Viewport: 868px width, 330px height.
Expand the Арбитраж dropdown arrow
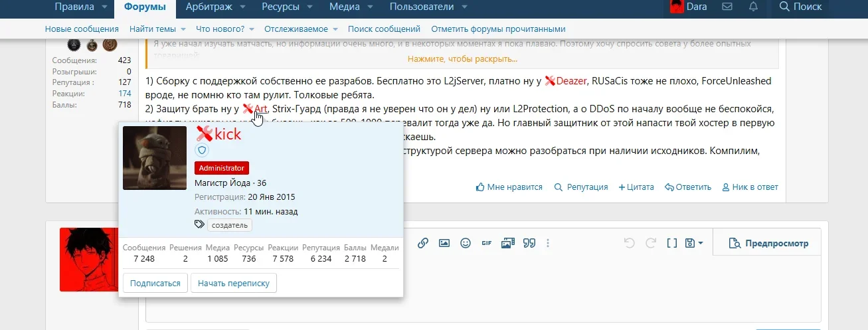point(243,7)
